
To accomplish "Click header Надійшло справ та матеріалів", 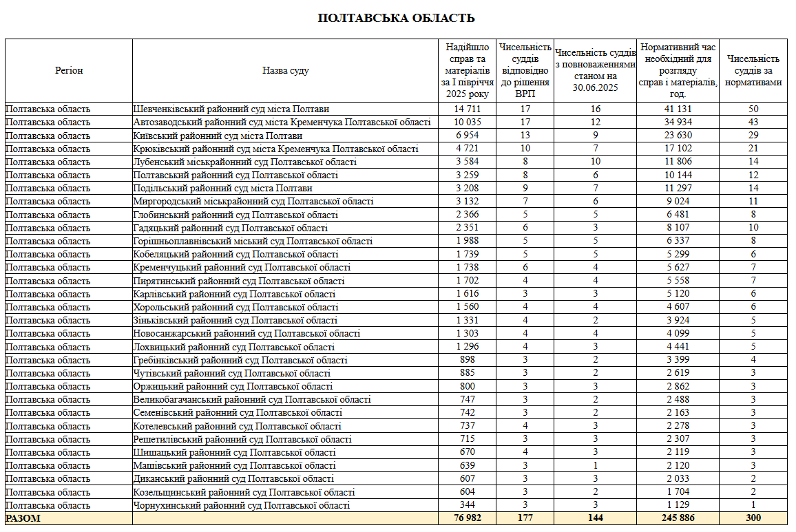I will coord(467,71).
